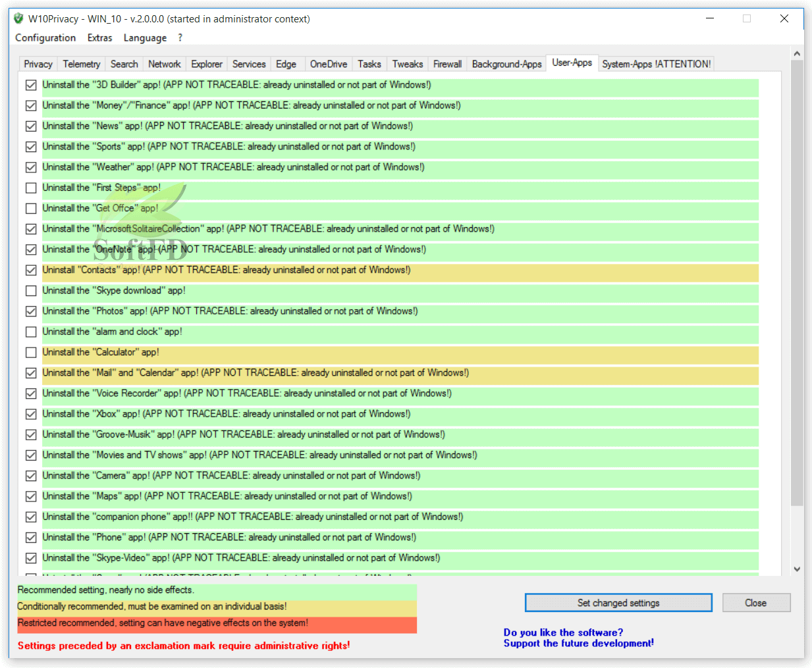Uncheck Uninstall the "Weather" app checkbox
Viewport: 812px width, 668px height.
coord(31,167)
